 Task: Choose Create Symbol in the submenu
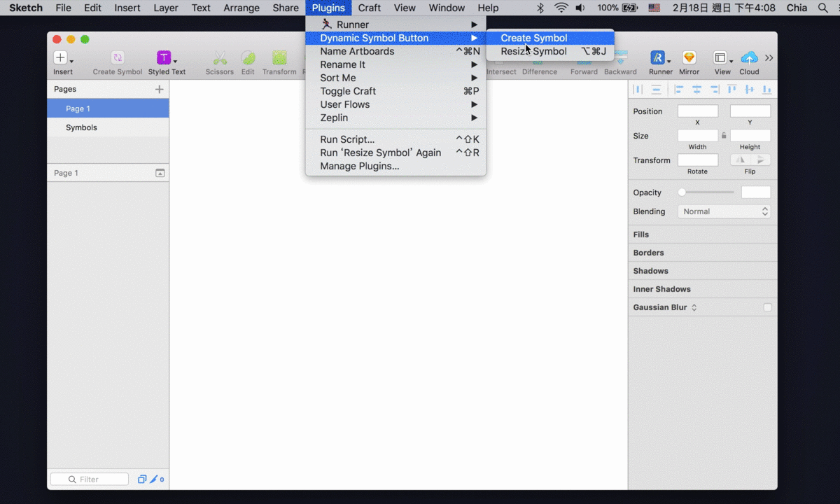pos(550,38)
